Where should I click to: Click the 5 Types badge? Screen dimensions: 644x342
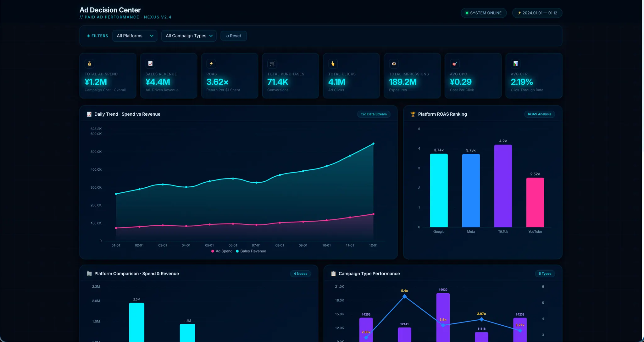point(545,274)
